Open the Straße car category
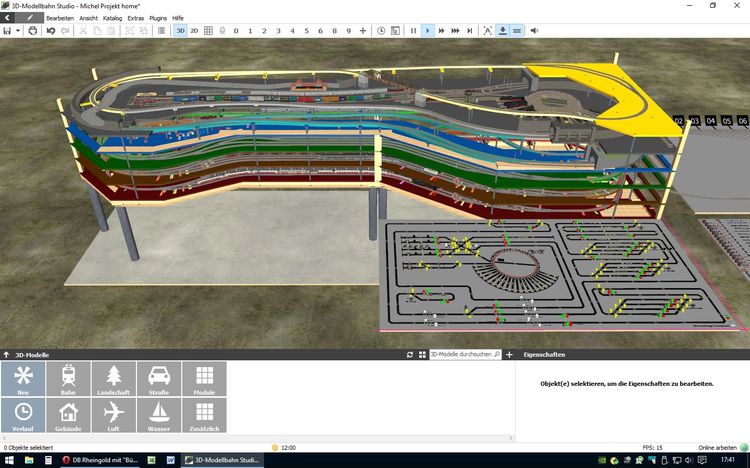750x468 pixels. coord(158,378)
